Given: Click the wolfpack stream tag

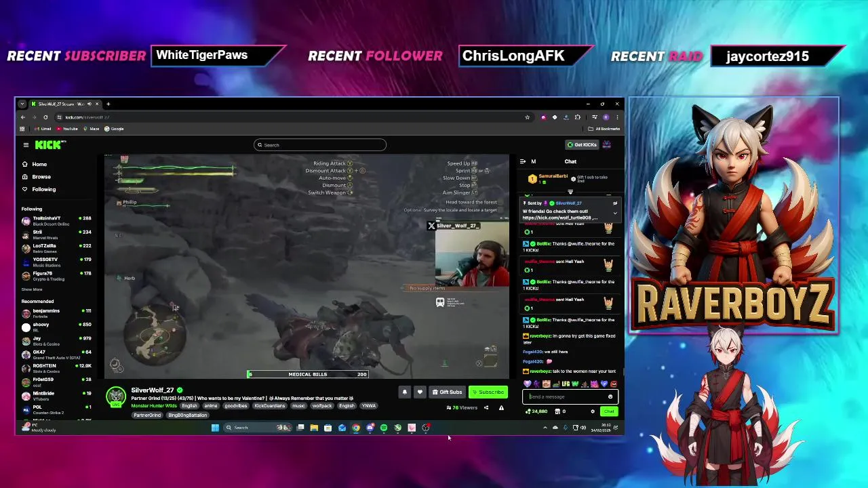Looking at the screenshot, I should (322, 405).
